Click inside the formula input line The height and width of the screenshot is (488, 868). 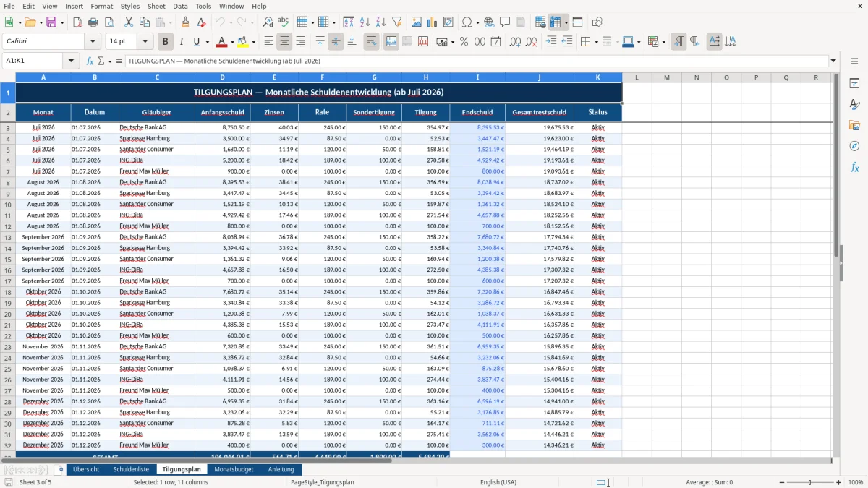point(476,61)
